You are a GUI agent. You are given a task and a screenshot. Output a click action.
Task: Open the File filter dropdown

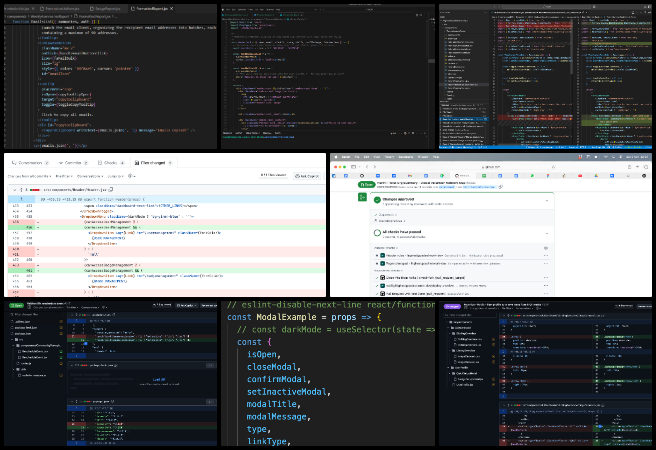64,176
